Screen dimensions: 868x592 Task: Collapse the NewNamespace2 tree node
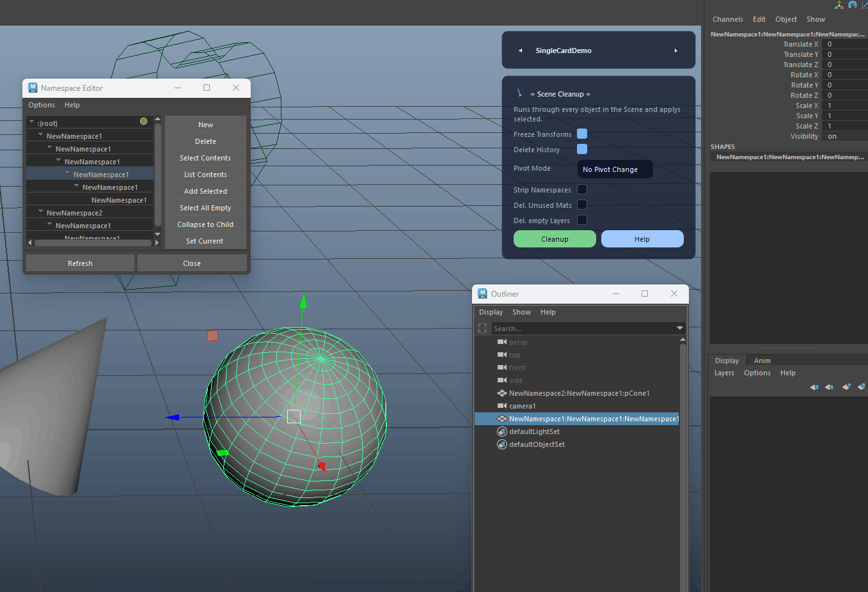click(x=41, y=212)
